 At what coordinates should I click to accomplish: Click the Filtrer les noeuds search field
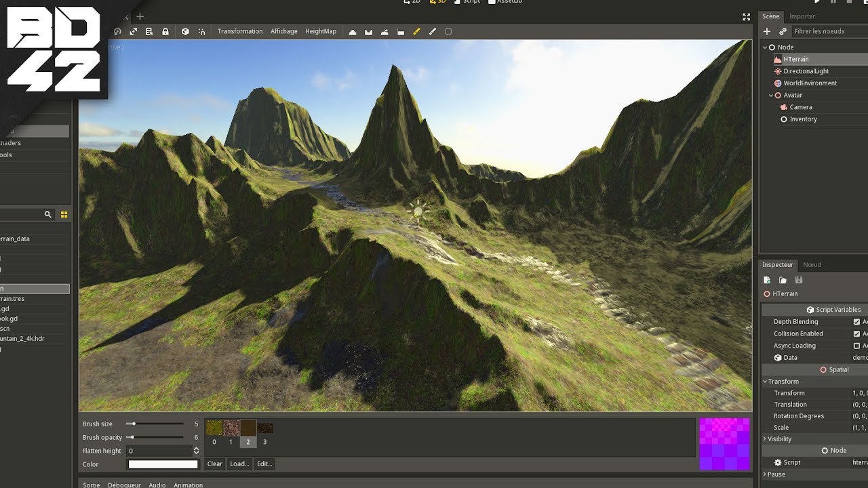[829, 31]
